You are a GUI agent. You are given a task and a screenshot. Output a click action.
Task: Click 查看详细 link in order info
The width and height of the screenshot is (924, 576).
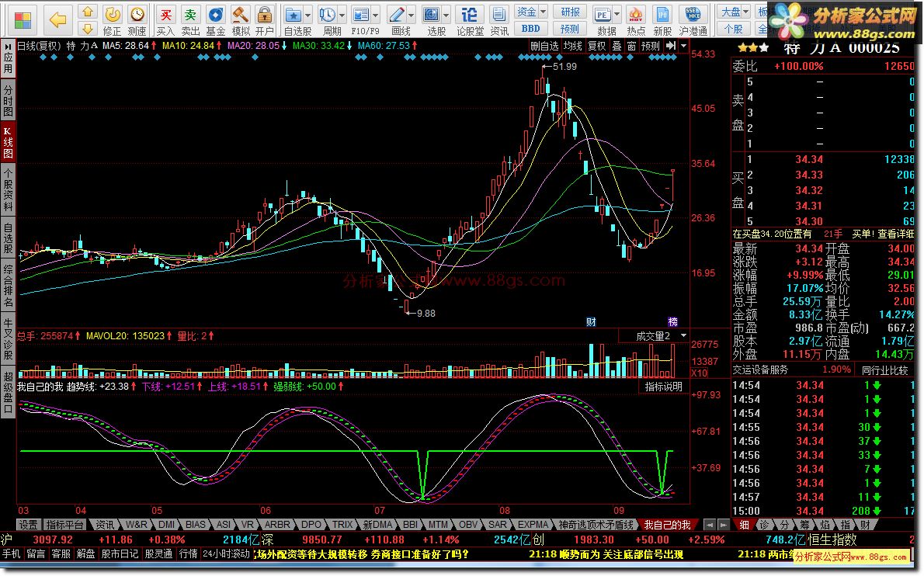[896, 234]
